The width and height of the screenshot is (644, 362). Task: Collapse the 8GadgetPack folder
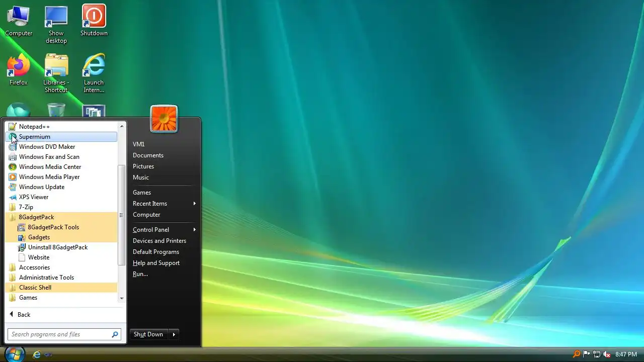click(61, 217)
